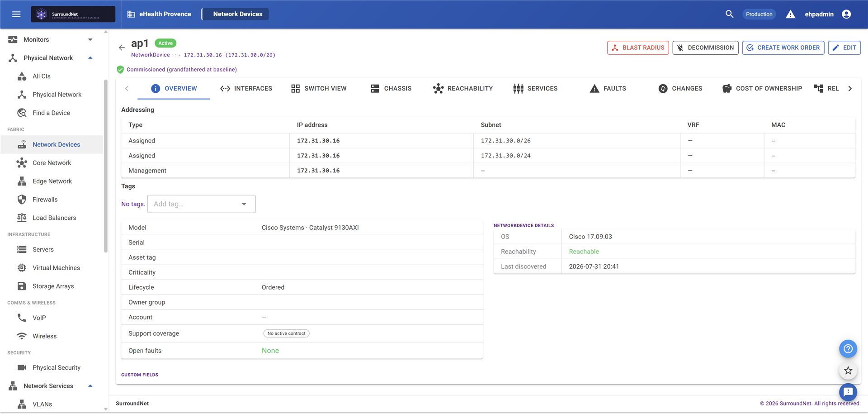Image resolution: width=868 pixels, height=414 pixels.
Task: Switch to the Reachability tab
Action: coord(463,89)
